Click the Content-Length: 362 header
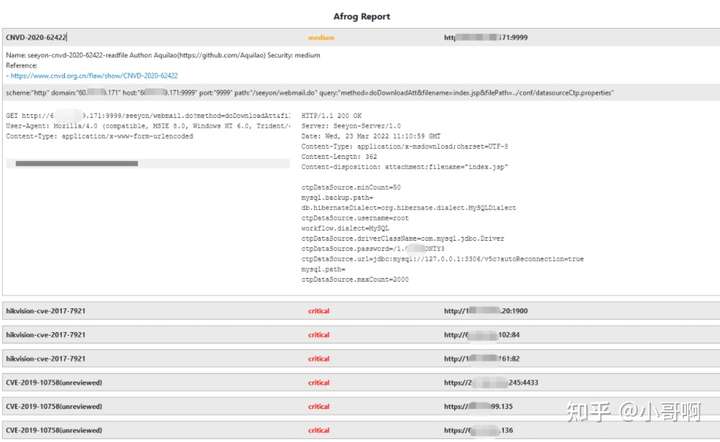The height and width of the screenshot is (442, 720). [x=339, y=157]
